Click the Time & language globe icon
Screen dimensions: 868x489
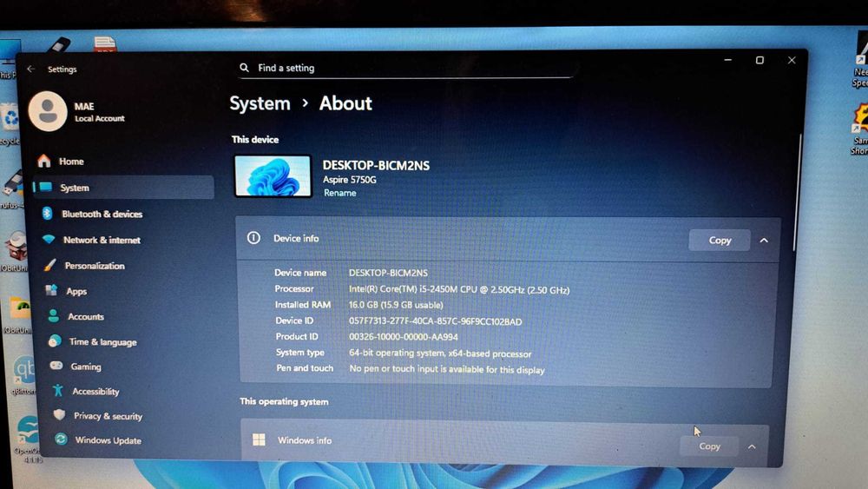click(54, 341)
